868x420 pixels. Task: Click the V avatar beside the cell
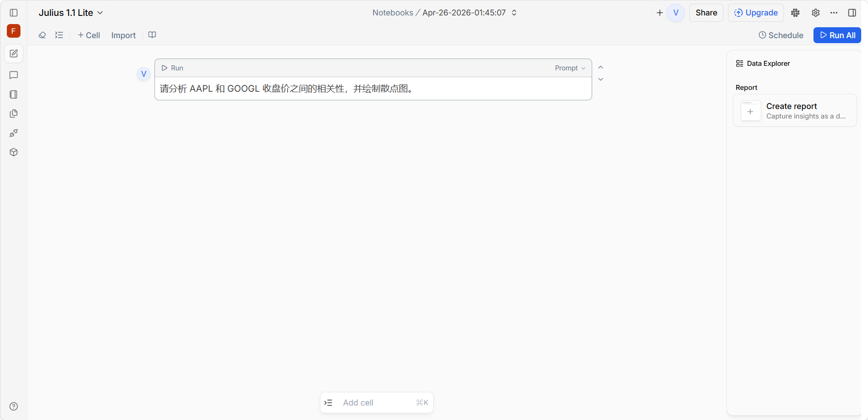[x=144, y=74]
